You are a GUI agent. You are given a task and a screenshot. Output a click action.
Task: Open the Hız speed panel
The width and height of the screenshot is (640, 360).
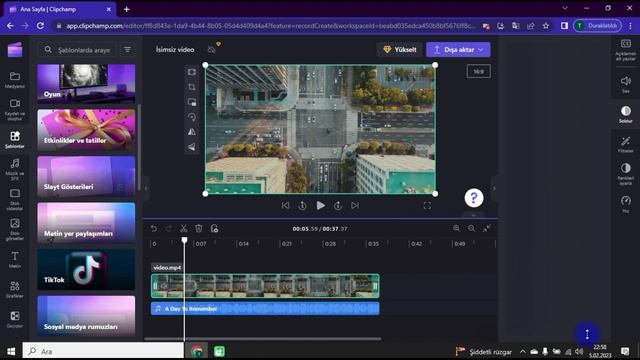[625, 204]
